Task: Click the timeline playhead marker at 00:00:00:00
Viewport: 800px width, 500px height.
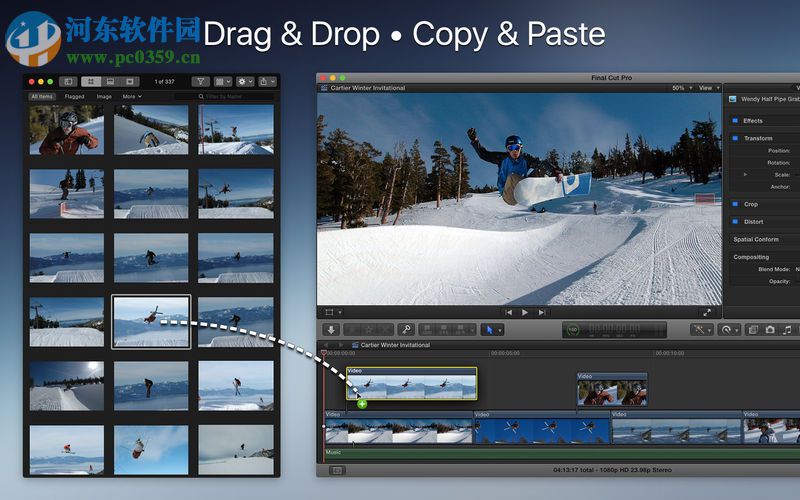Action: click(323, 353)
